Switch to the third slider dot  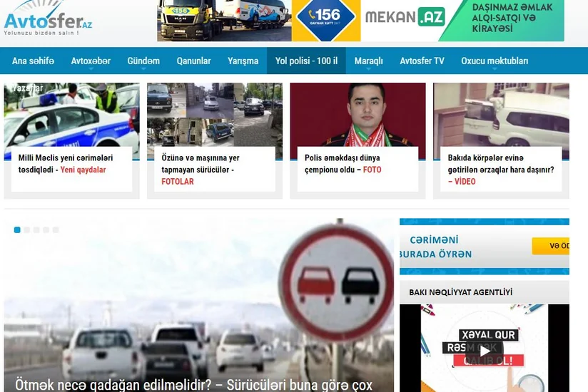[x=36, y=230]
